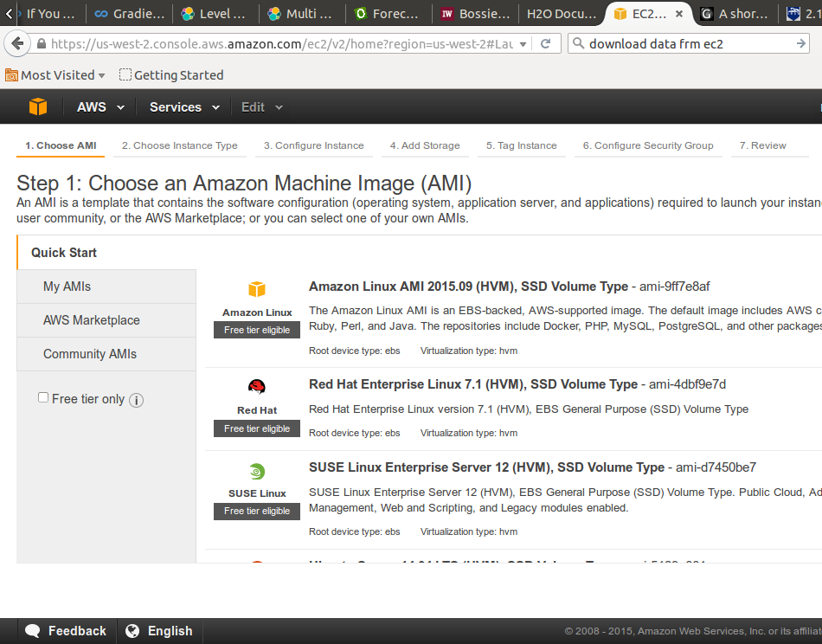This screenshot has width=822, height=644.
Task: Switch to the AWS Marketplace tab
Action: coord(91,320)
